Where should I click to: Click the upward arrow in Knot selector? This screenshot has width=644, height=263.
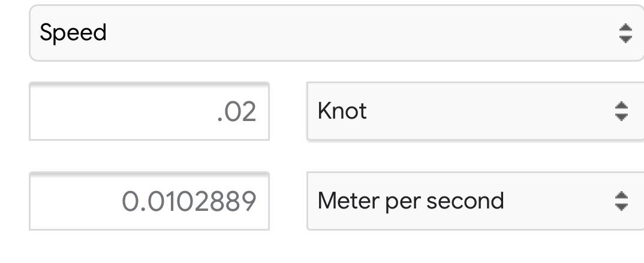(x=622, y=105)
